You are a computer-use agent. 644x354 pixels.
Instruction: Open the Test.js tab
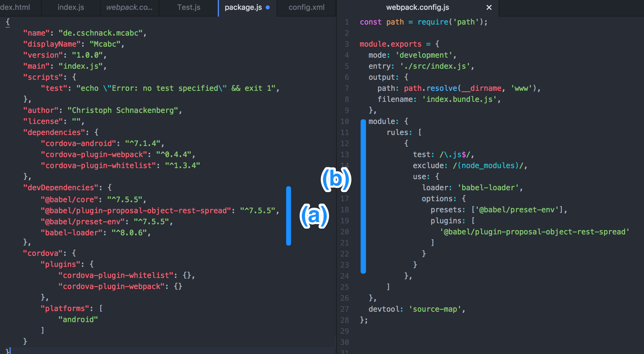[x=188, y=7]
